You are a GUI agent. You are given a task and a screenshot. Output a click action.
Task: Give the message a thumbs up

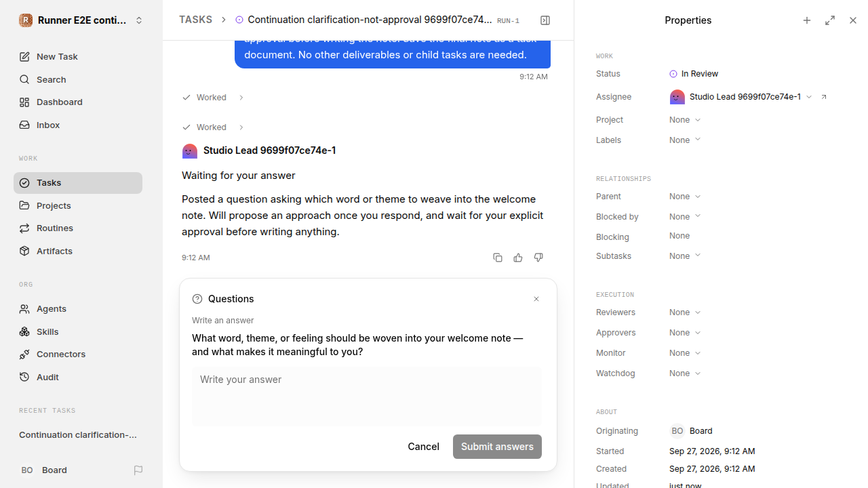tap(518, 258)
